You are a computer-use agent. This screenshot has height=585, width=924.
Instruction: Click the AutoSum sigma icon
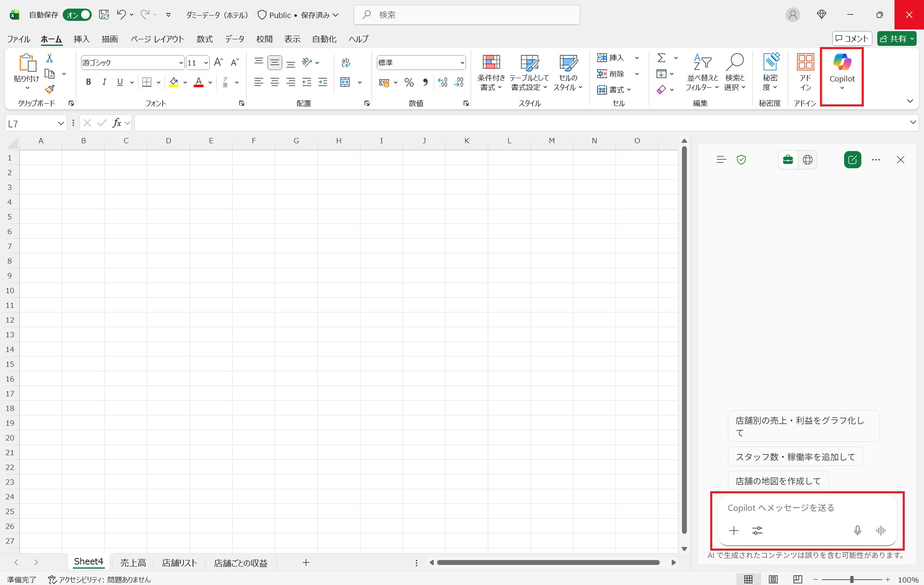(661, 58)
